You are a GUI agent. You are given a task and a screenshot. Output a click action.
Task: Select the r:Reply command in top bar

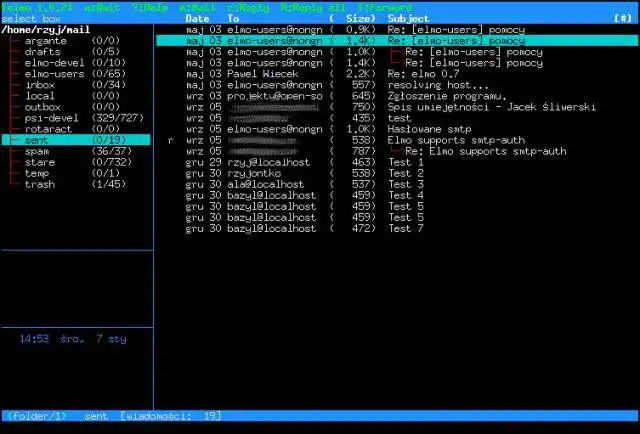248,7
